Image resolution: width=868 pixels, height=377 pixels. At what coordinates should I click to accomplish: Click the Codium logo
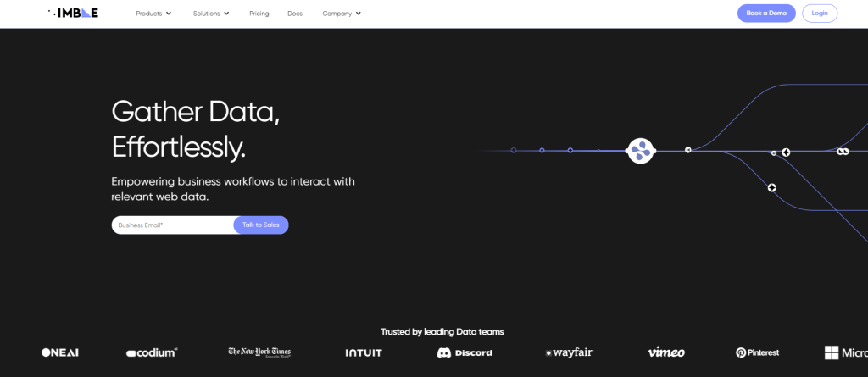click(x=152, y=352)
